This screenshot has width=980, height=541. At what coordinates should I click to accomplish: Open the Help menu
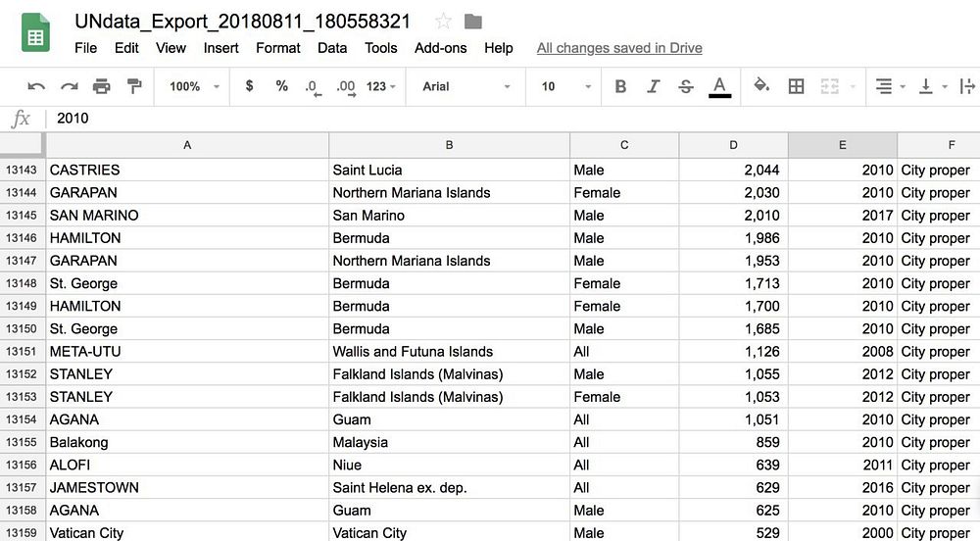pyautogui.click(x=498, y=48)
